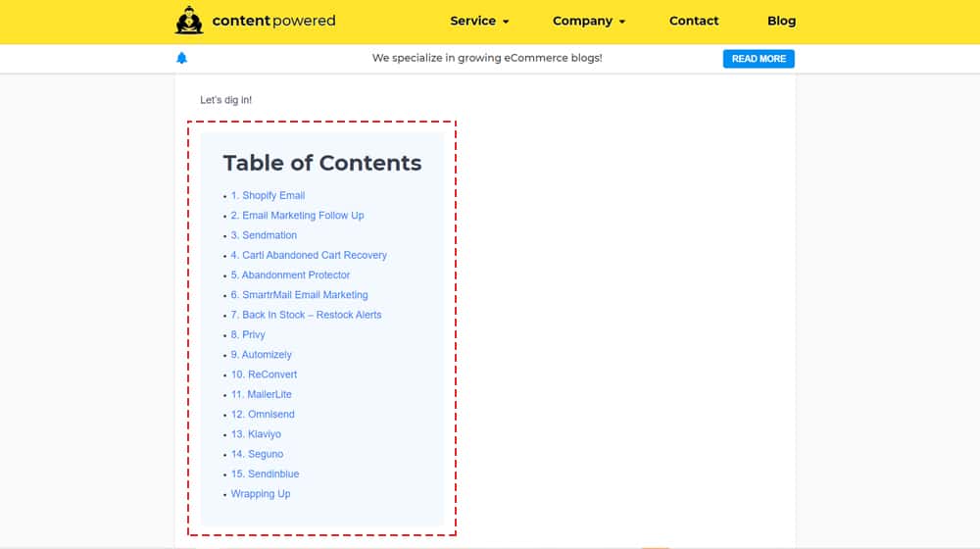This screenshot has height=549, width=980.
Task: Navigate to SmartrMail Email Marketing entry
Action: pos(299,295)
